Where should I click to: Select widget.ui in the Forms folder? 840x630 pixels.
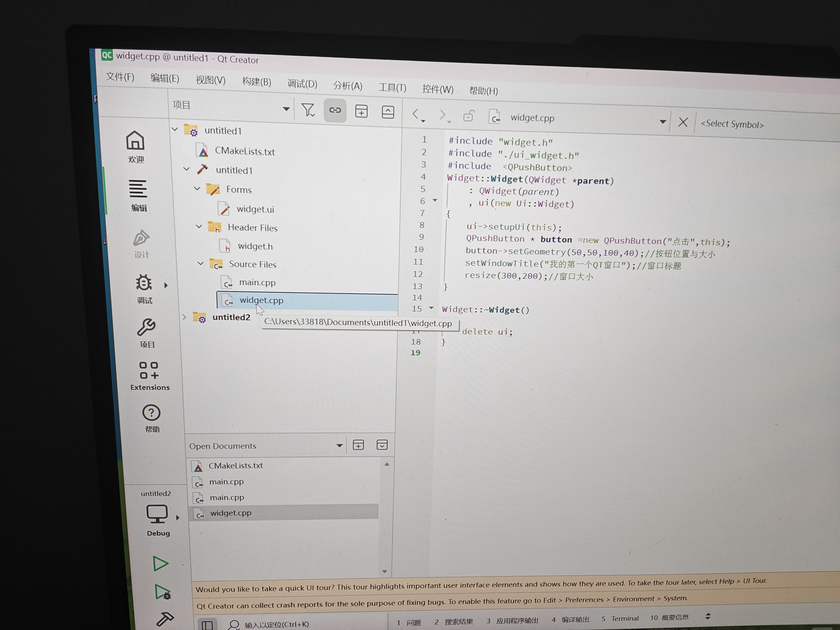(x=255, y=209)
